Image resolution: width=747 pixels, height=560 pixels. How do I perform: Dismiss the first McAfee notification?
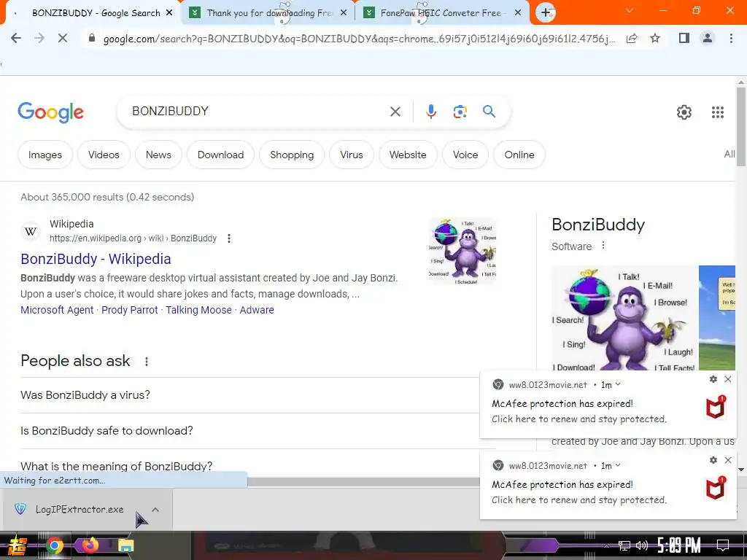point(728,379)
